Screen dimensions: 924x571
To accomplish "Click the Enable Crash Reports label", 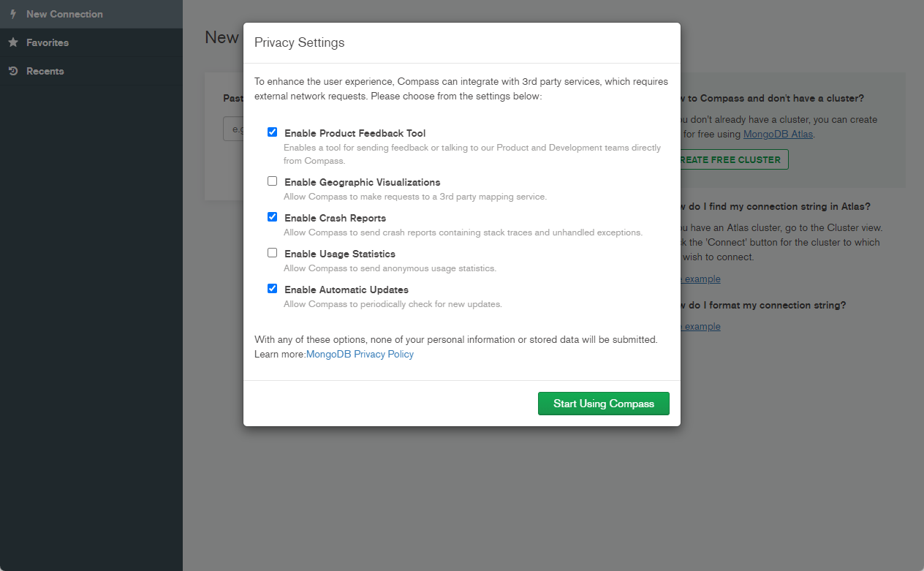I will click(335, 218).
